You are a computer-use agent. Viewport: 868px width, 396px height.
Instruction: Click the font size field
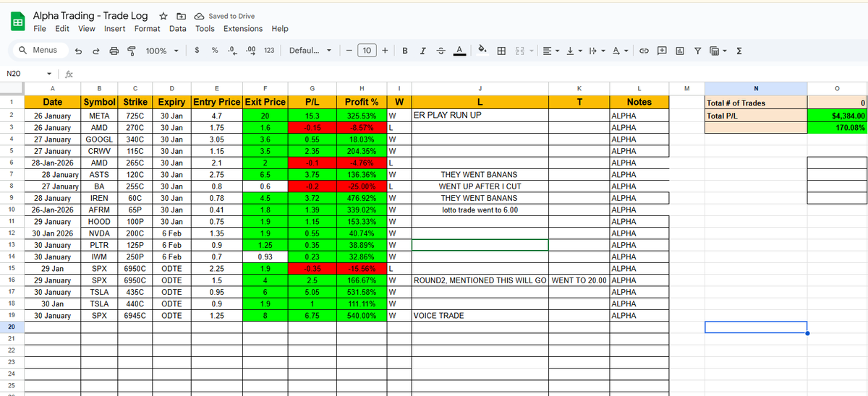click(x=367, y=51)
